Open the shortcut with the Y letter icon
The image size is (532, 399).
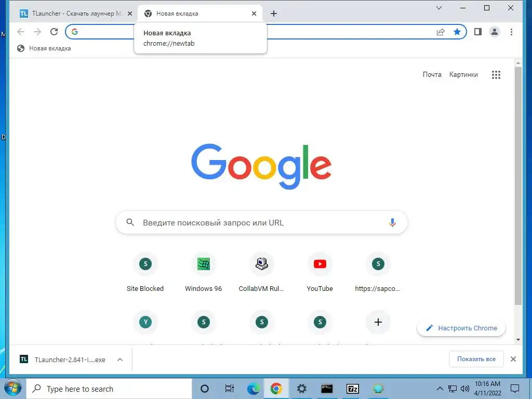point(145,322)
